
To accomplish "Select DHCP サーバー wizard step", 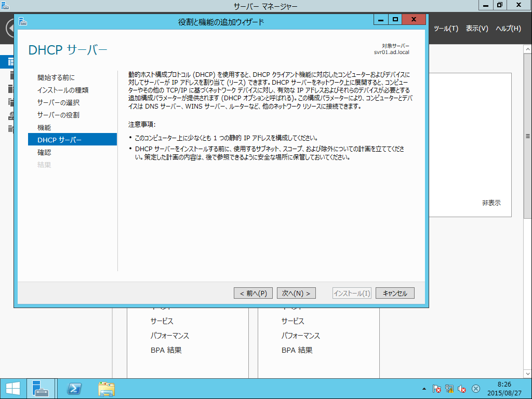I will [72, 139].
